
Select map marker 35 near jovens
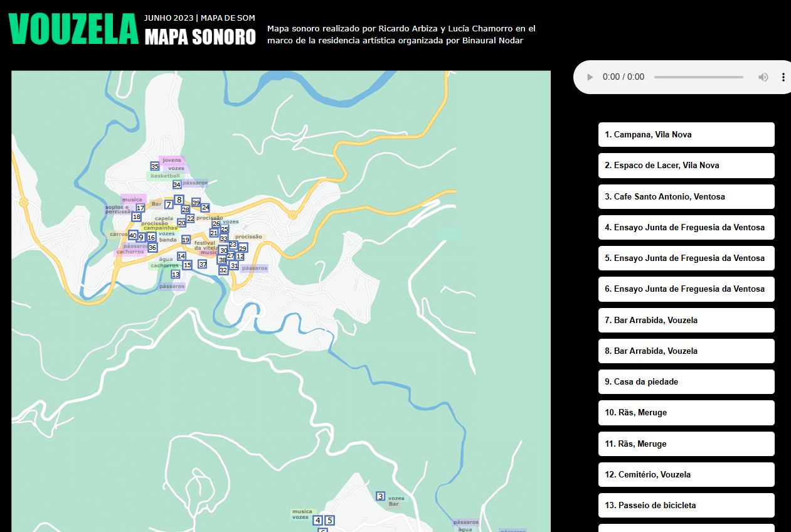[155, 166]
